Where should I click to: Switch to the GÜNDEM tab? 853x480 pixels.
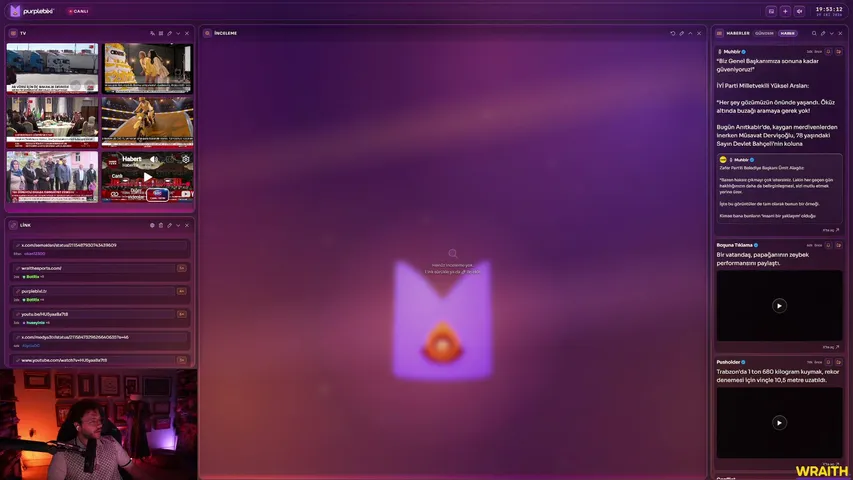764,33
